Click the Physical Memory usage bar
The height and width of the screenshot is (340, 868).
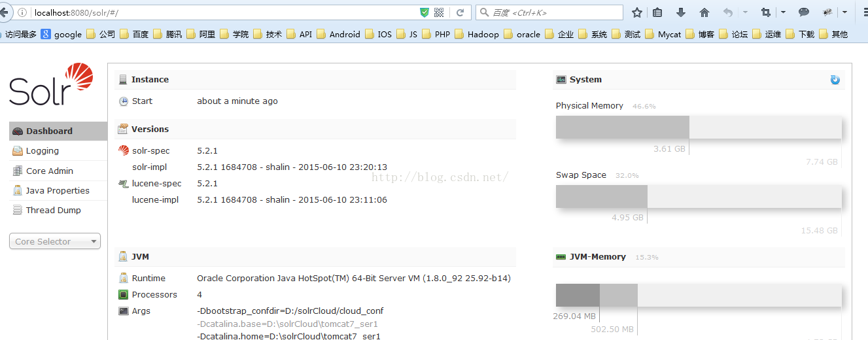[x=699, y=127]
